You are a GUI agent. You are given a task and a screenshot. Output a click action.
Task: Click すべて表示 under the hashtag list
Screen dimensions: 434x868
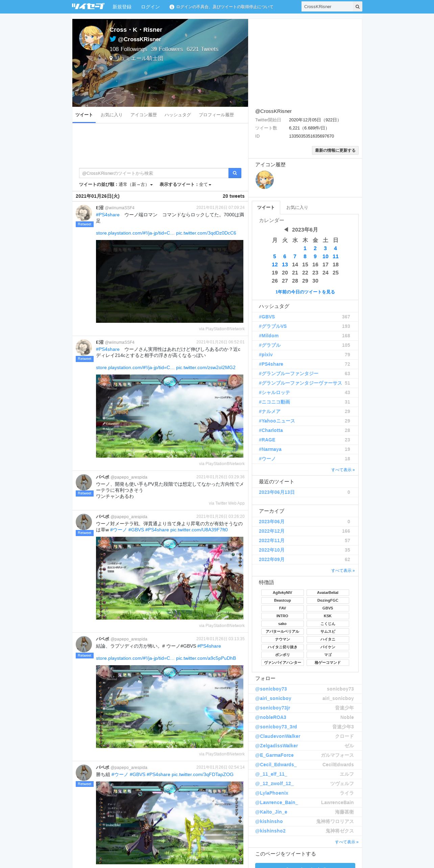(x=343, y=470)
